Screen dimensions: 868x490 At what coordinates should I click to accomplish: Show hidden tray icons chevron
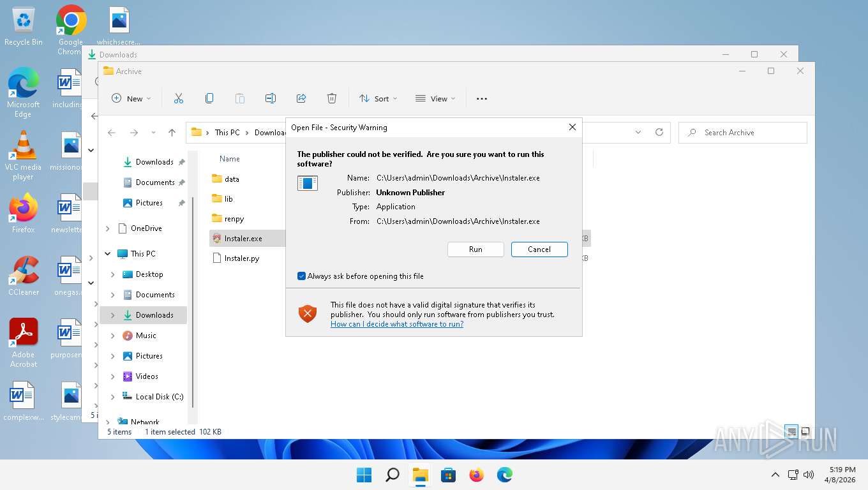click(x=775, y=475)
